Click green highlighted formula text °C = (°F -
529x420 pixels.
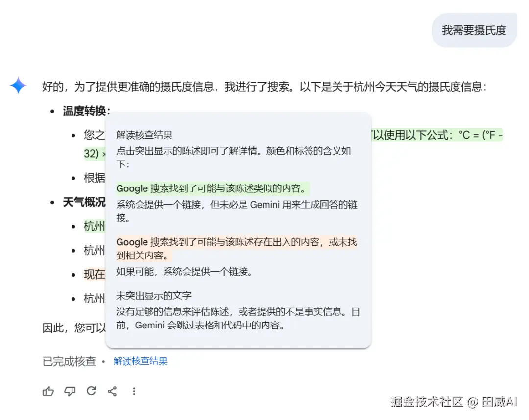point(481,135)
